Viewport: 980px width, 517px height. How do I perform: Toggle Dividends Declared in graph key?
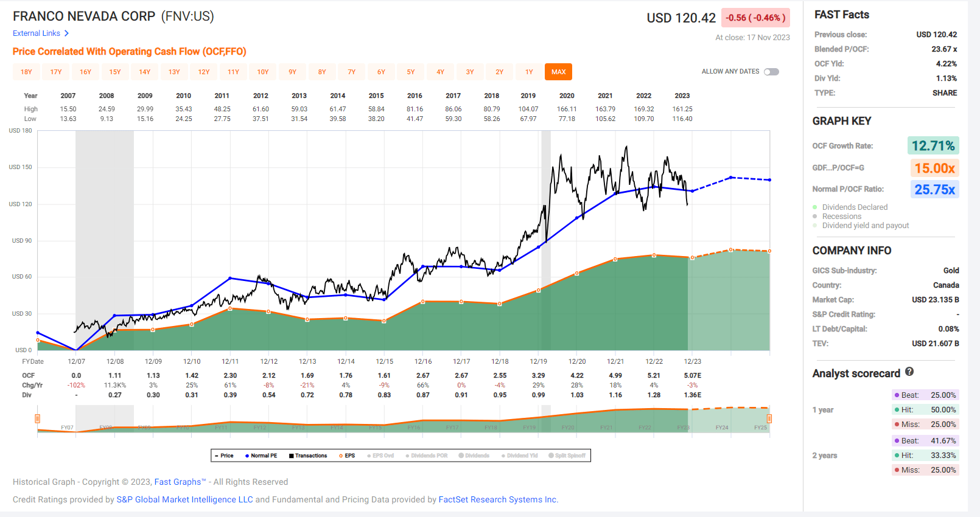pos(850,207)
